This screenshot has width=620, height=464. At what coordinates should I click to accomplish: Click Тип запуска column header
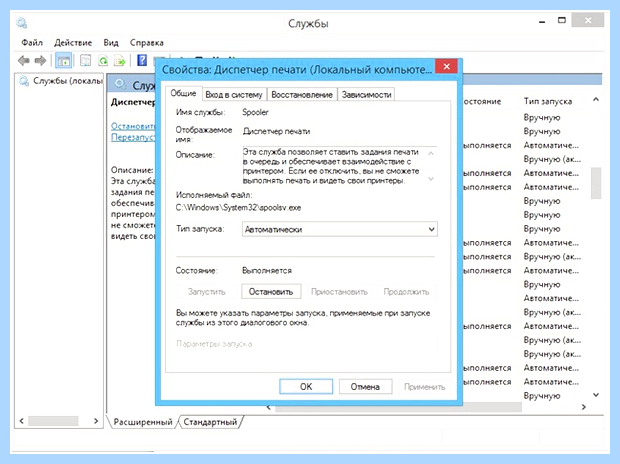[x=548, y=101]
